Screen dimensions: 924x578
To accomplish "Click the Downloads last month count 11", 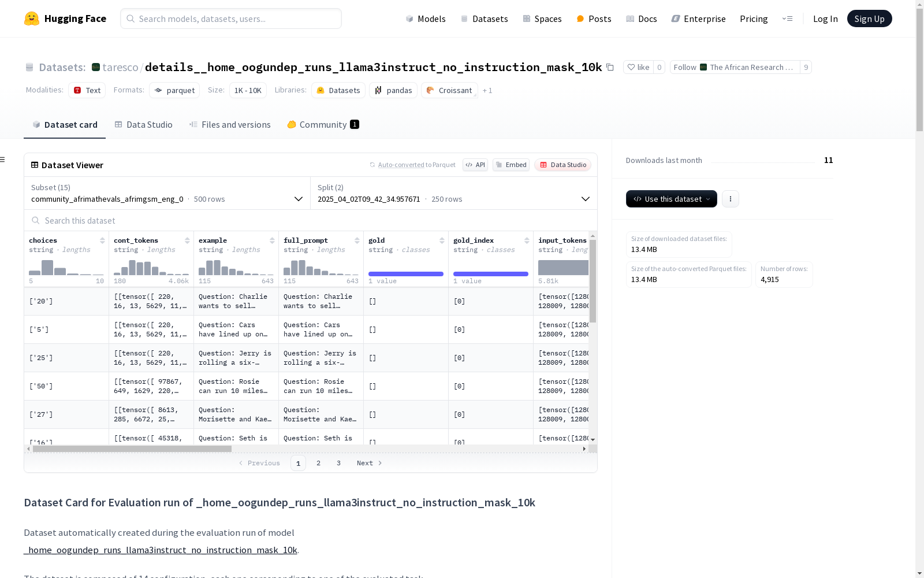I will point(829,160).
